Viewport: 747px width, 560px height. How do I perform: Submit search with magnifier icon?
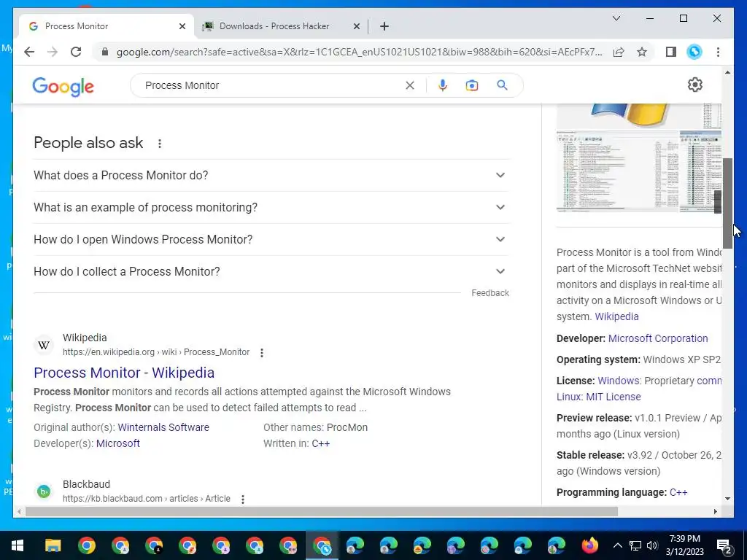(x=502, y=85)
